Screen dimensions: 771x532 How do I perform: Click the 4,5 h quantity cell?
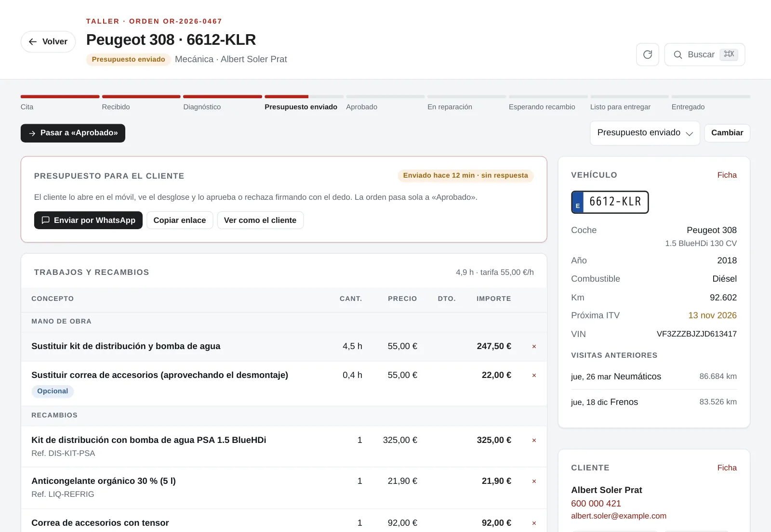tap(352, 347)
